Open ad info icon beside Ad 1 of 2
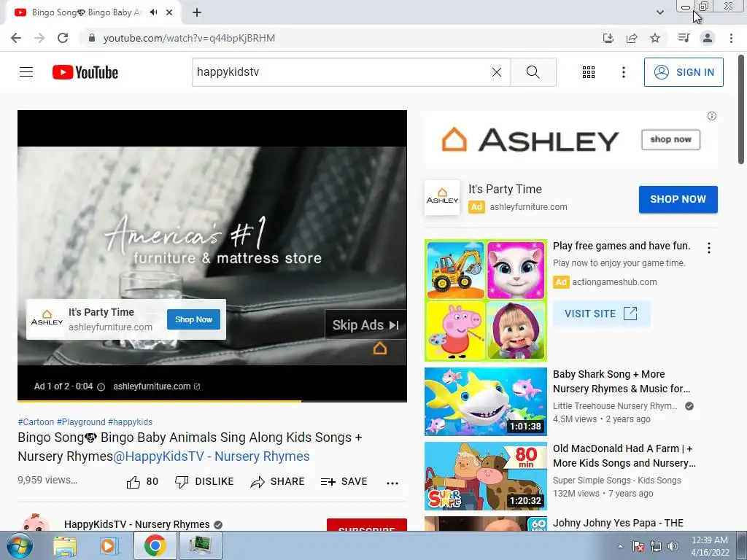747x560 pixels. point(101,386)
